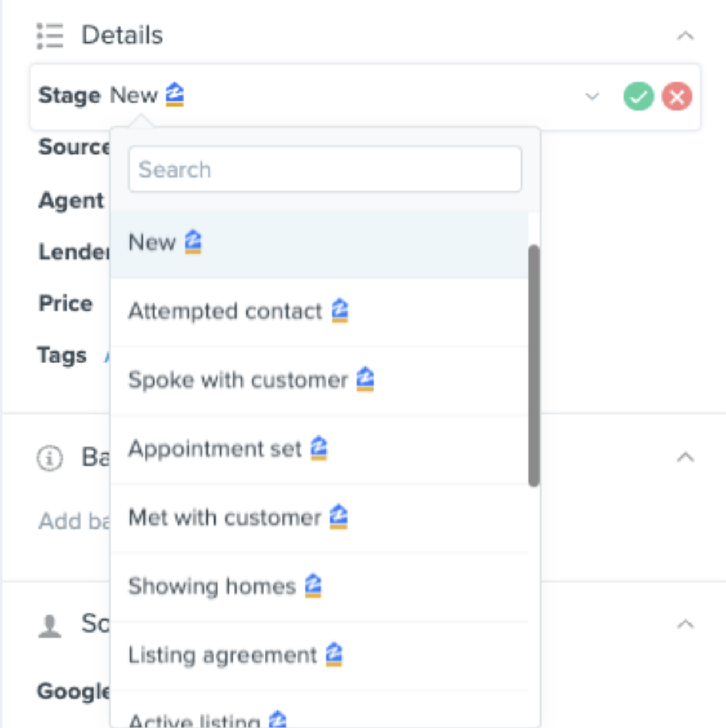Collapse the Social section chevron
Screen dimensions: 726x728
pos(685,624)
